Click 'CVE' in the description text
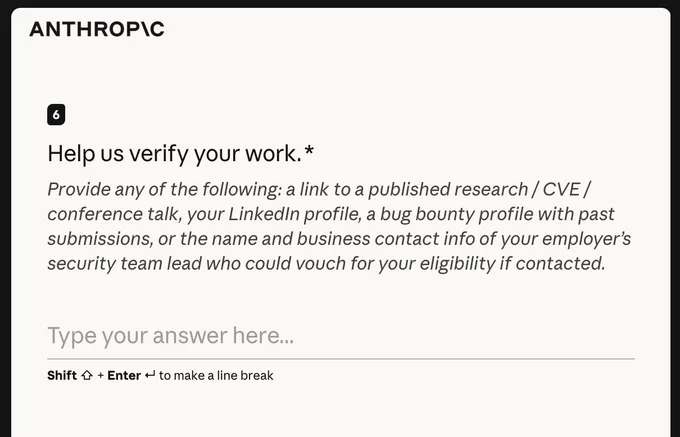The height and width of the screenshot is (437, 680). [x=561, y=189]
